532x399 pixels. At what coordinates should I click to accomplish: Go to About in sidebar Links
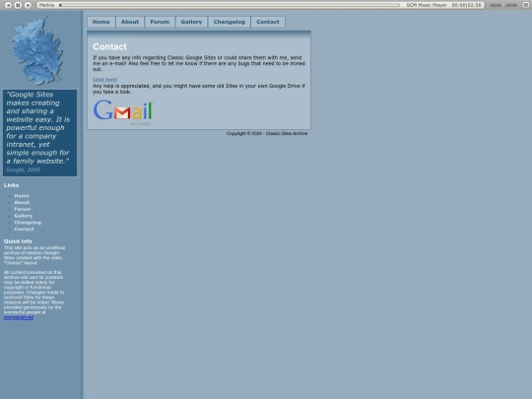pos(22,202)
